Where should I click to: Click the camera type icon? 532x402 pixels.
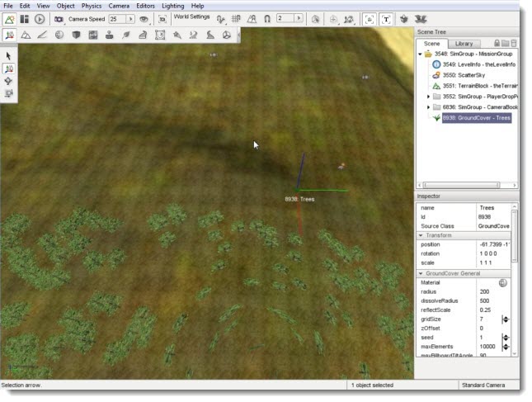[59, 18]
